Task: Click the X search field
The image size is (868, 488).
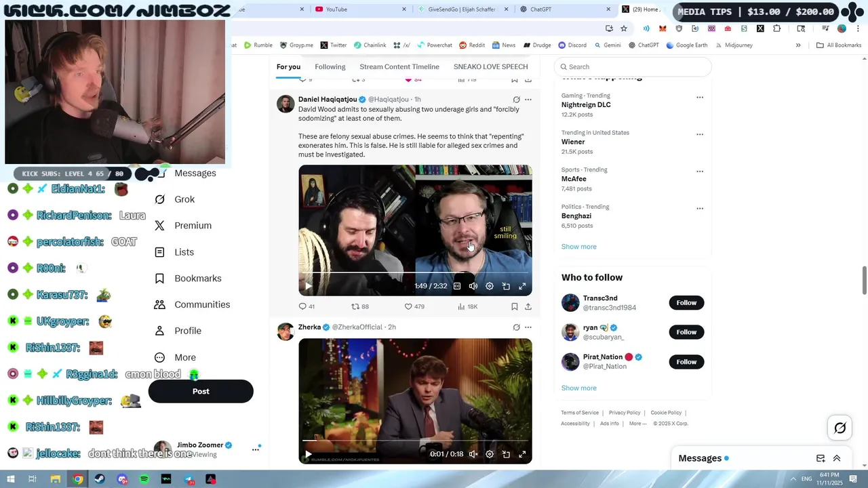Action: (x=633, y=66)
